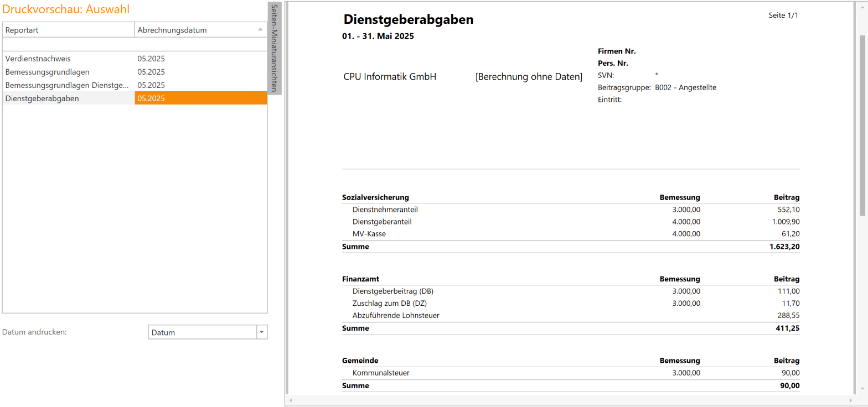Click the Abrechnungsdatum sort arrow icon
Image resolution: width=868 pixels, height=407 pixels.
pyautogui.click(x=260, y=29)
